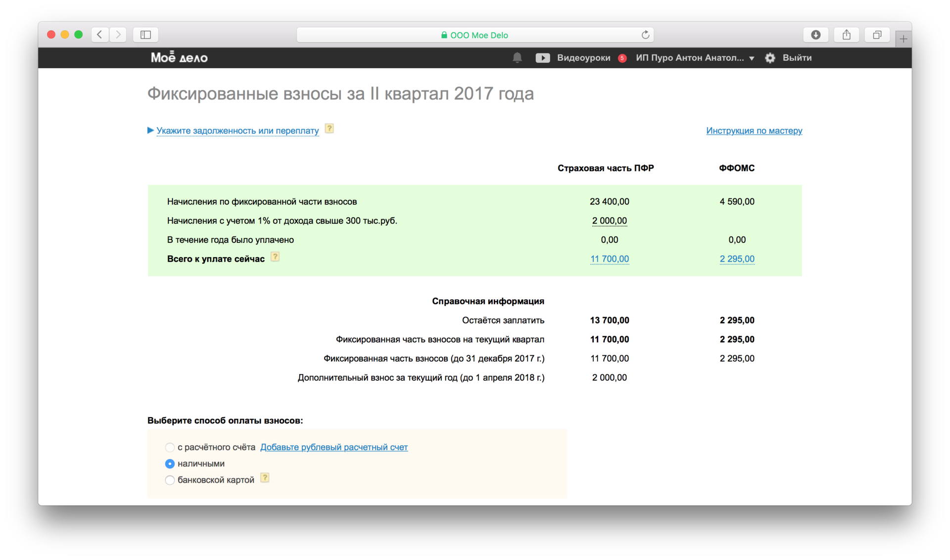
Task: Click Добавьте рублевый расчетный счет link
Action: 334,447
